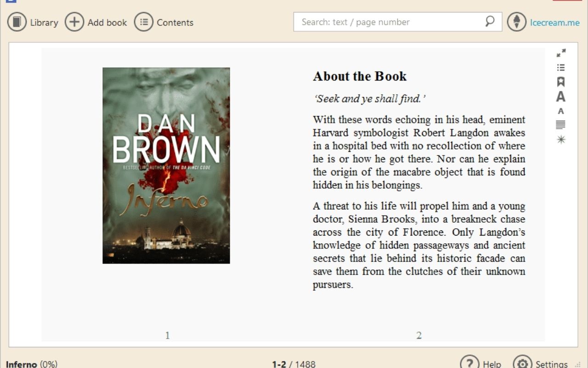Enter fullscreen mode with expand arrows

click(561, 53)
